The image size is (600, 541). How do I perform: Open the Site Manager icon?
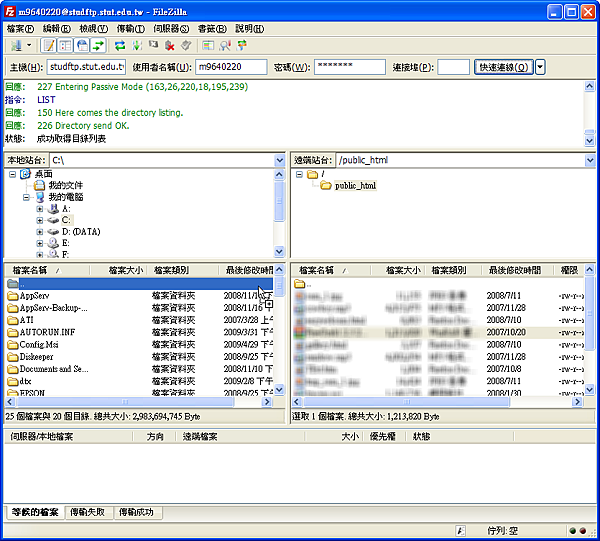click(x=16, y=46)
